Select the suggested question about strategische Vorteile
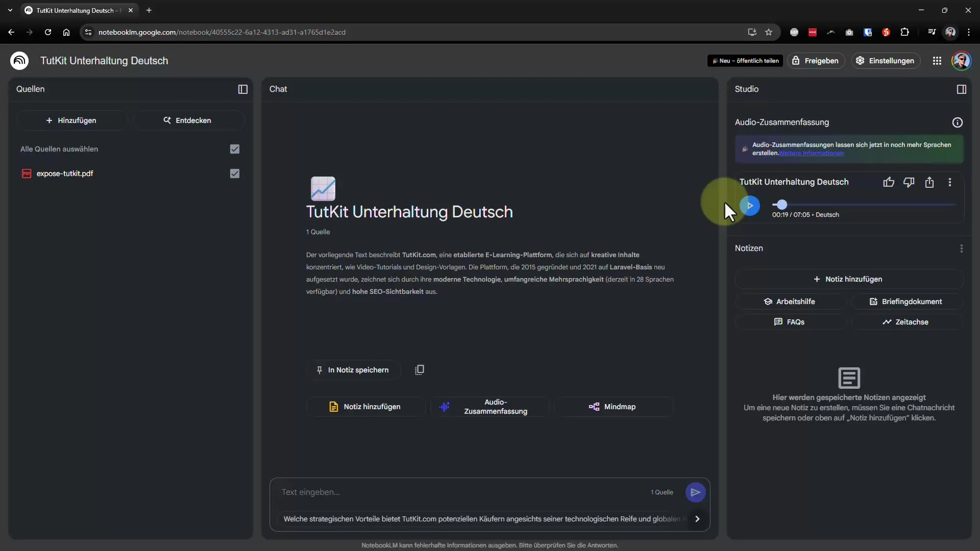The image size is (980, 551). coord(482,519)
